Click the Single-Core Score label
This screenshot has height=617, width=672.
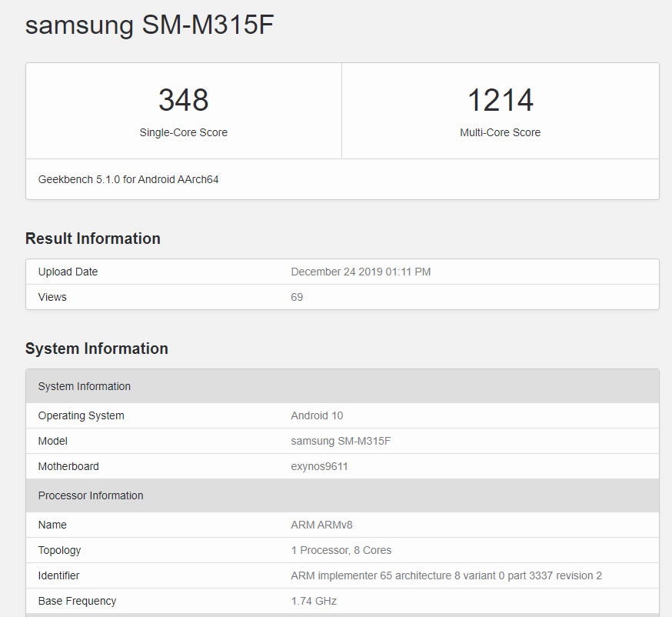coord(184,132)
